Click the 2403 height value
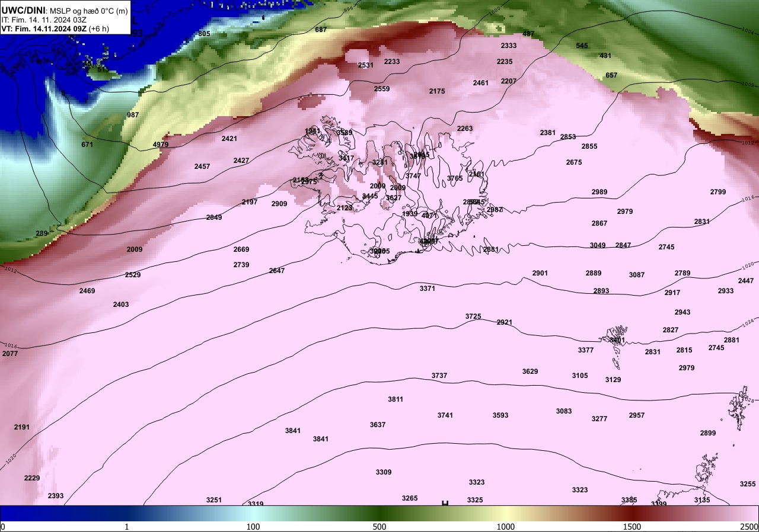759x532 pixels. point(121,305)
